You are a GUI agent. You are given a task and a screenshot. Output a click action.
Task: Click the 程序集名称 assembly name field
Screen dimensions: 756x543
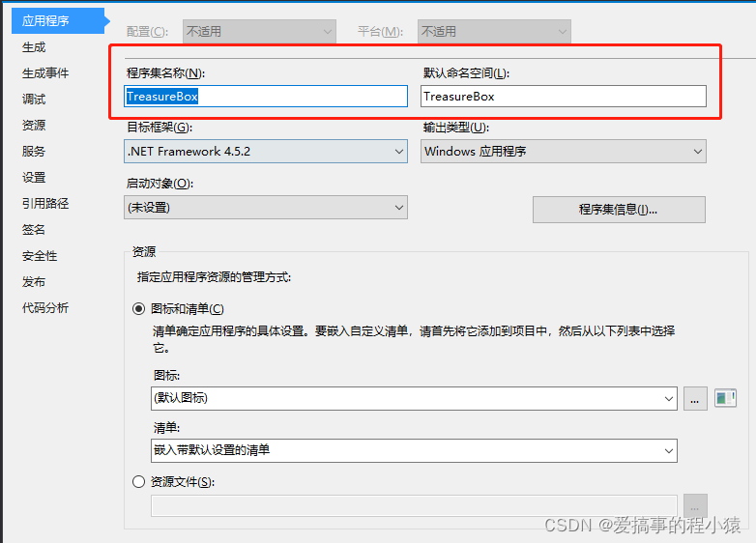[x=266, y=97]
